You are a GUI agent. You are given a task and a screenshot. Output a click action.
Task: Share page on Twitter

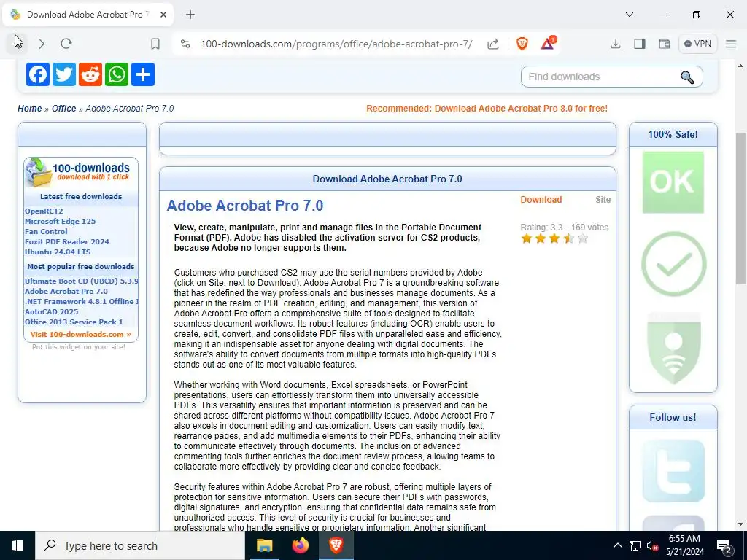[64, 74]
